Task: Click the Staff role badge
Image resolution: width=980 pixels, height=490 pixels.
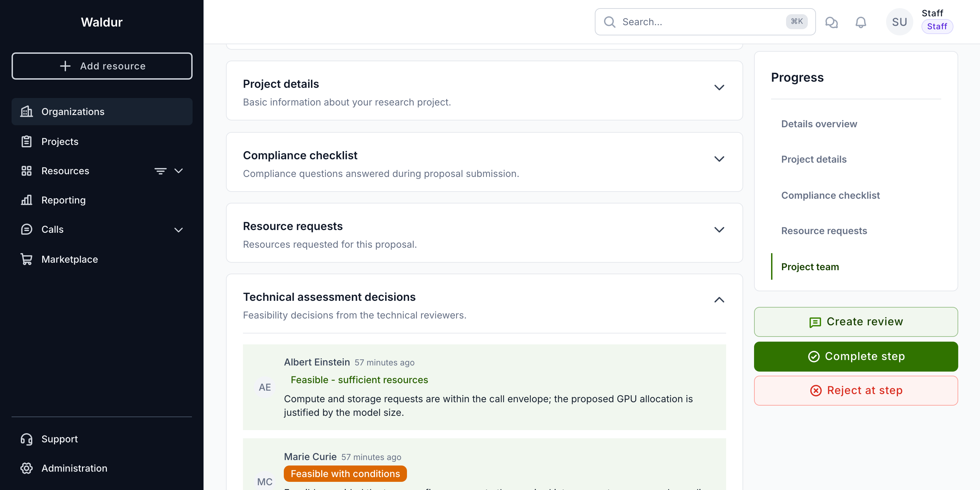Action: click(937, 27)
